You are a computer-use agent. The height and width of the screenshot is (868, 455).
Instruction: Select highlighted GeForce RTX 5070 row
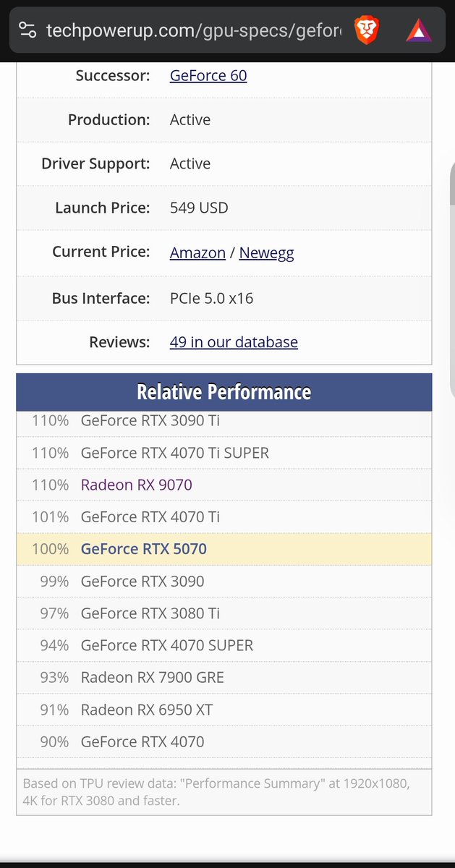[224, 549]
